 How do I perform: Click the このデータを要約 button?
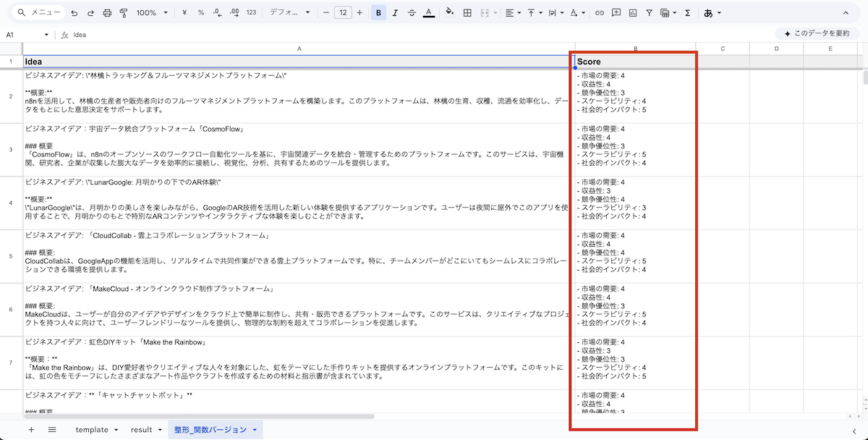[x=816, y=33]
